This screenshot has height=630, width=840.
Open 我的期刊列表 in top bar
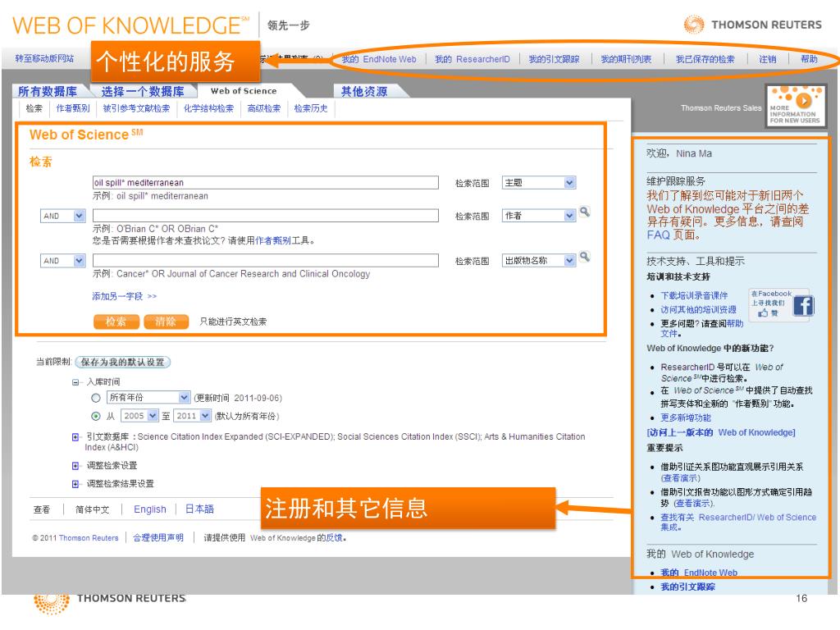(626, 59)
